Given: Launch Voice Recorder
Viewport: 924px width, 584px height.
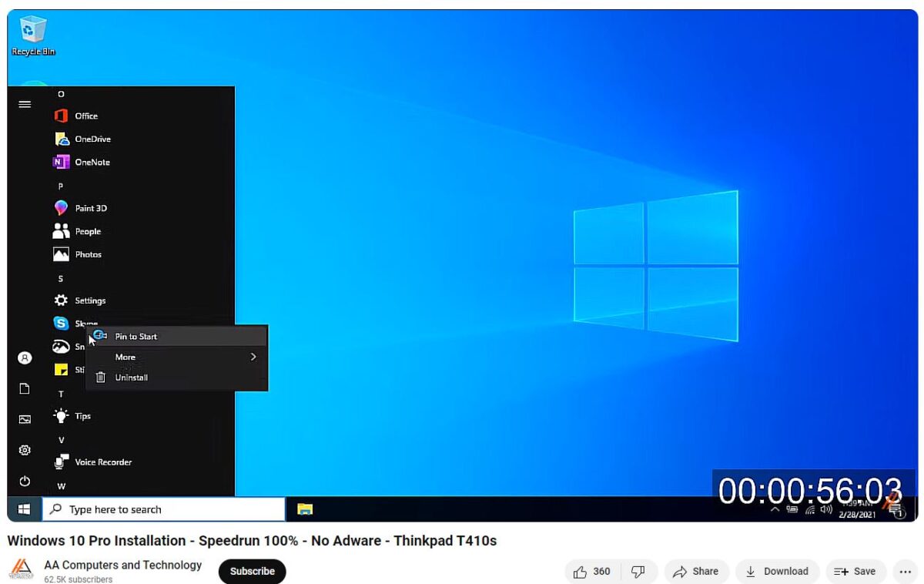Looking at the screenshot, I should 92,462.
